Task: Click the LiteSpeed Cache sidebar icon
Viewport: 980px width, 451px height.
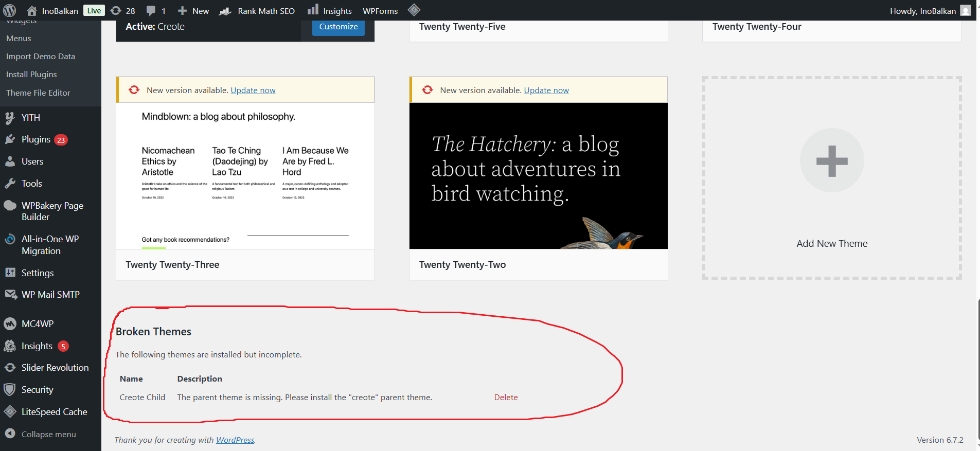Action: click(x=10, y=412)
